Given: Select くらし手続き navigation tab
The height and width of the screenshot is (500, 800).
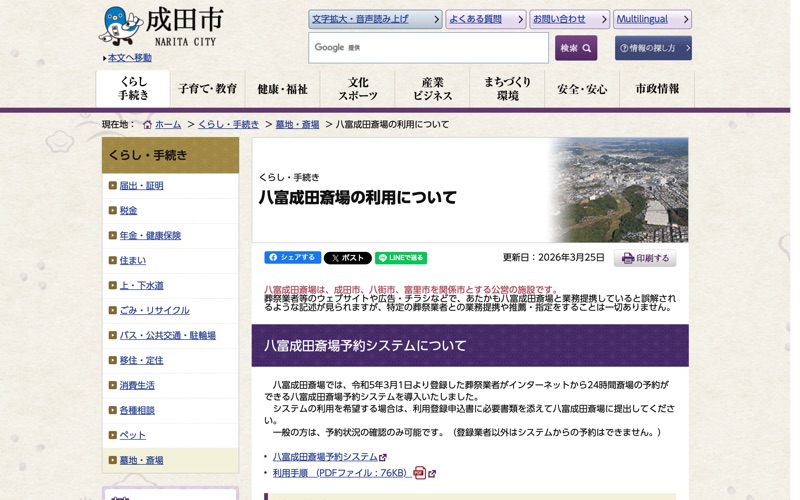Looking at the screenshot, I should point(133,89).
